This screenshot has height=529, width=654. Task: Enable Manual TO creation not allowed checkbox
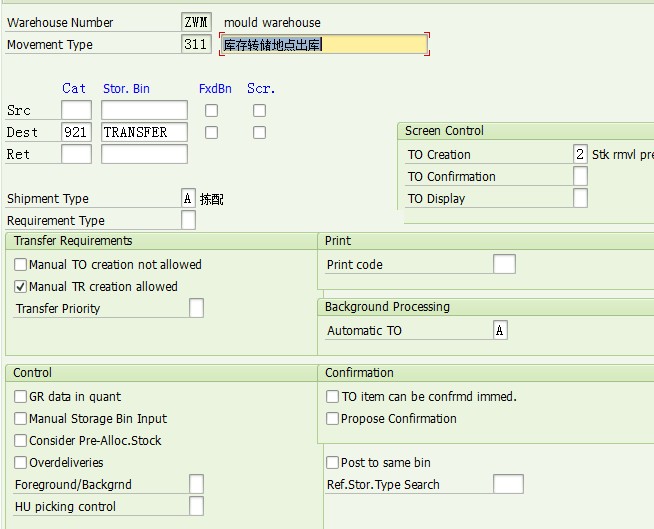coord(21,265)
